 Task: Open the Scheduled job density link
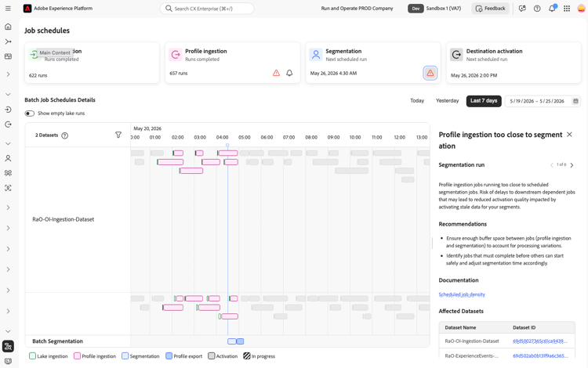click(x=462, y=294)
